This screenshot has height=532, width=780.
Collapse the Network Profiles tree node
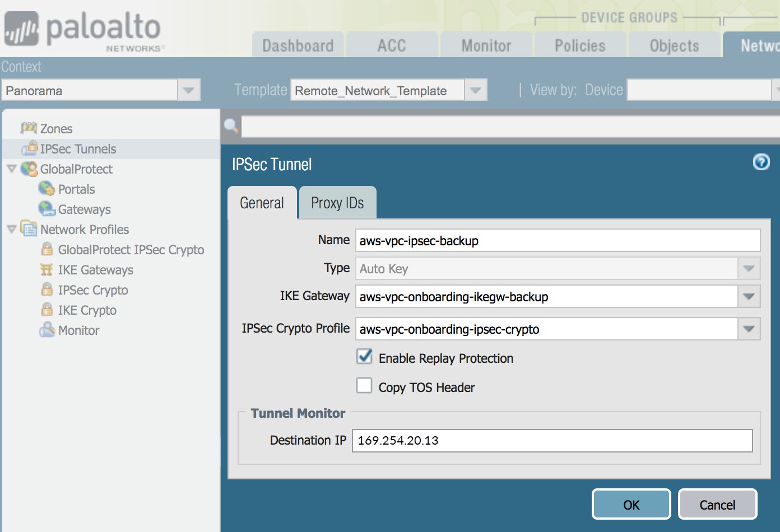click(11, 229)
